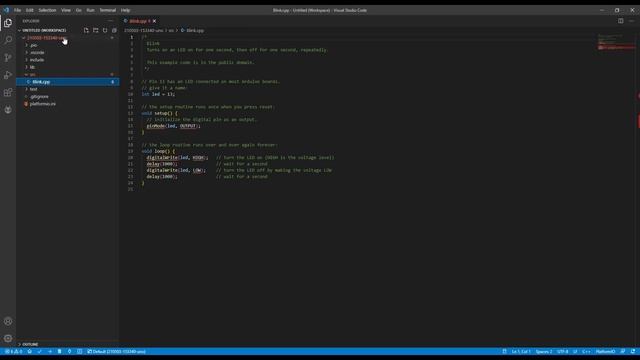
Task: Click the Ln 1, Col 1 cursor position
Action: [521, 351]
